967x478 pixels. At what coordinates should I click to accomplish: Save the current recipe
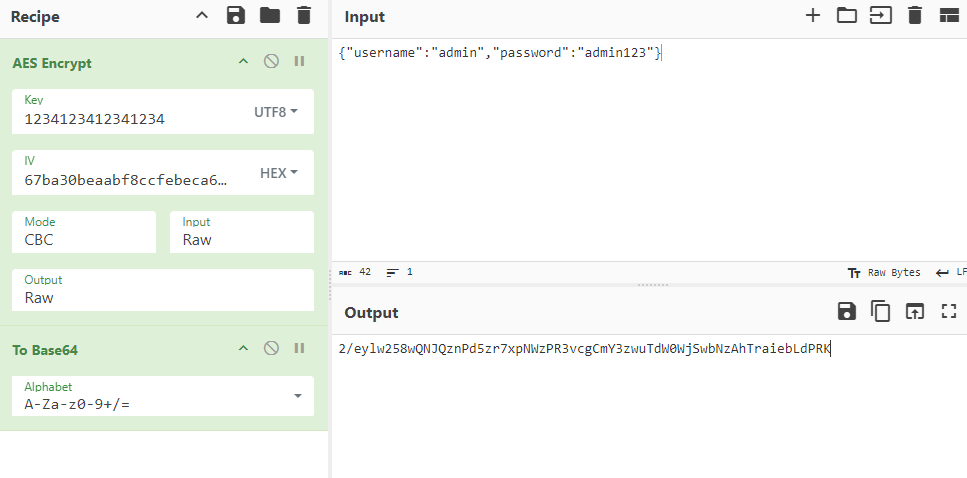pos(236,15)
